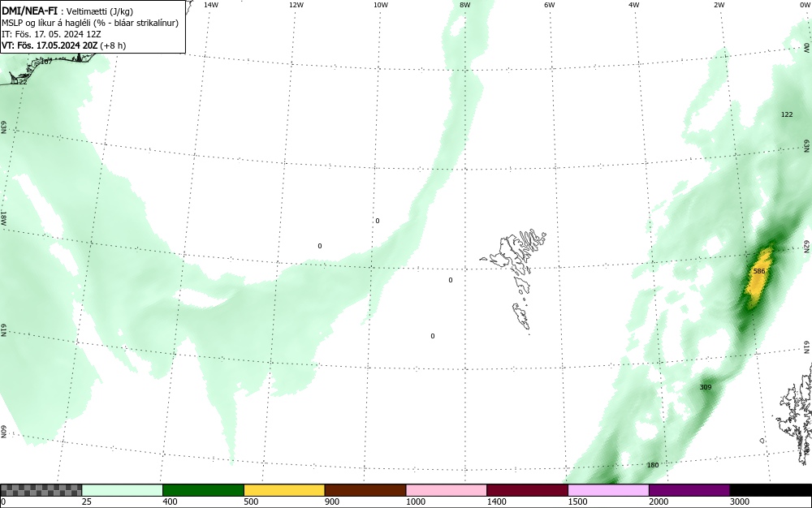Click the yellow high-CAPE area on map
The height and width of the screenshot is (508, 812).
758,277
